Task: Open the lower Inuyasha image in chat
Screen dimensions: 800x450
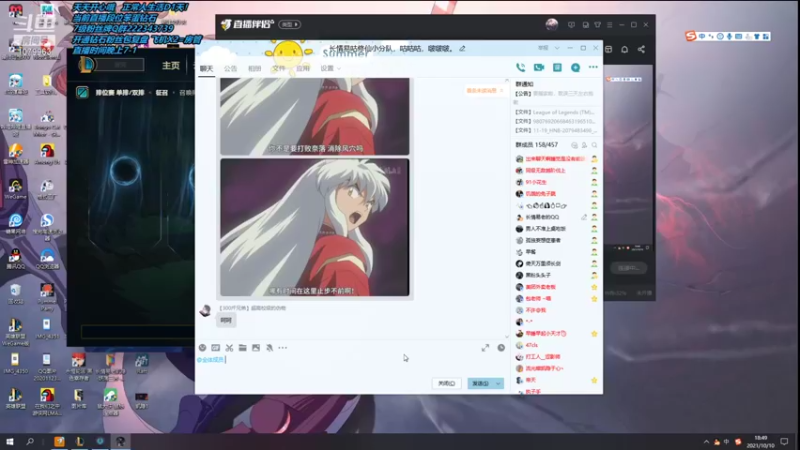Action: pyautogui.click(x=315, y=227)
